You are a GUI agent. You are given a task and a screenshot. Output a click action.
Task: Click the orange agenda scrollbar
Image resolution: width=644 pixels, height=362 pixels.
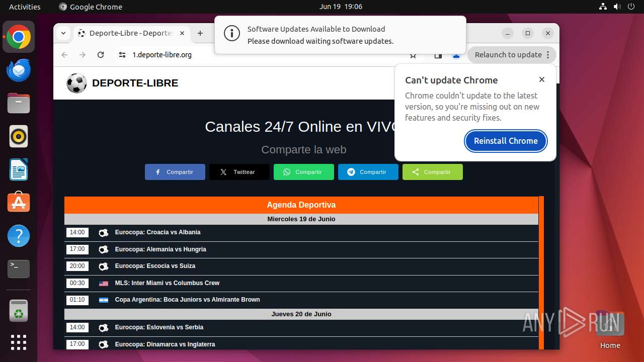(541, 273)
